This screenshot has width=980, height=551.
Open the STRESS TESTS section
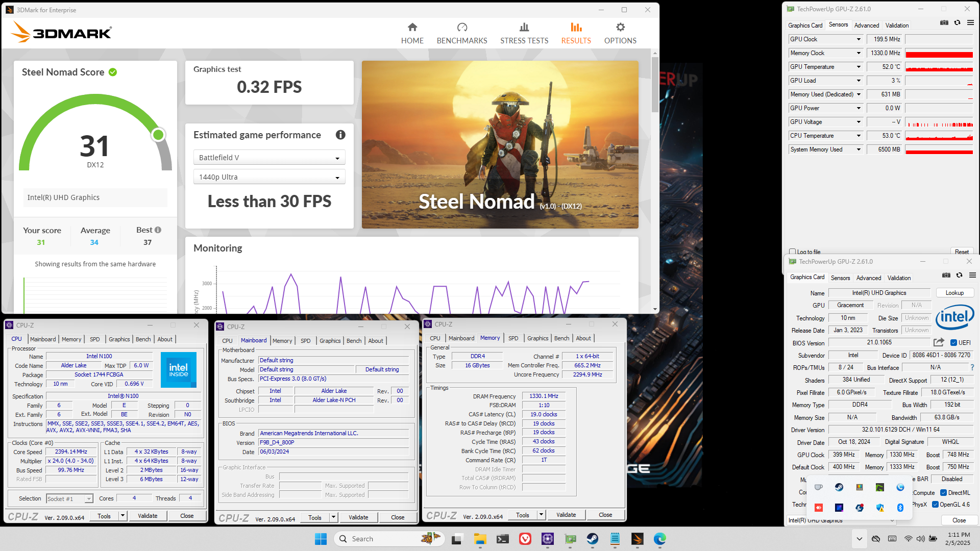524,33
